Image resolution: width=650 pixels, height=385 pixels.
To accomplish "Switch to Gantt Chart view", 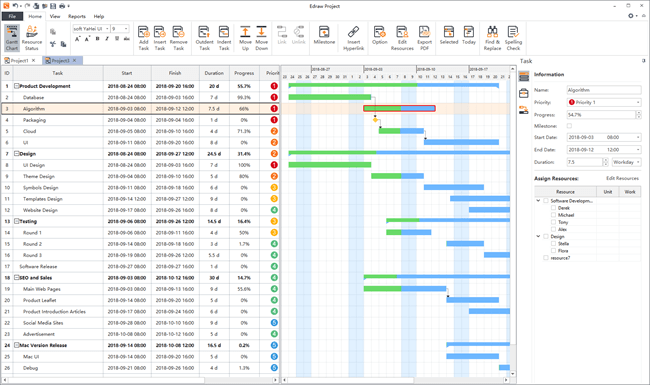I will pos(12,38).
